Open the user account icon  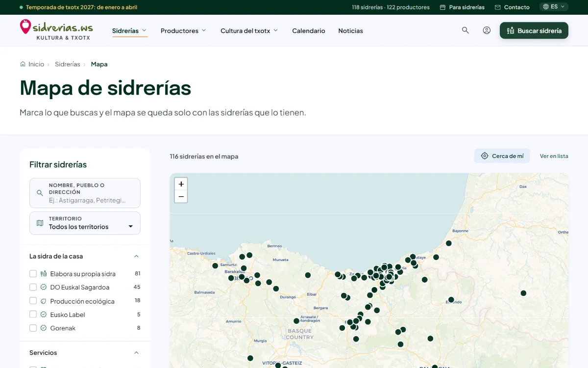487,30
